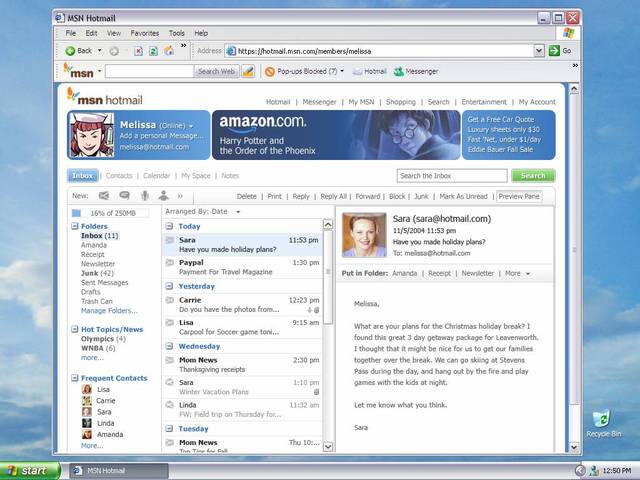
Task: Open the Sent Messages folder
Action: (x=104, y=282)
